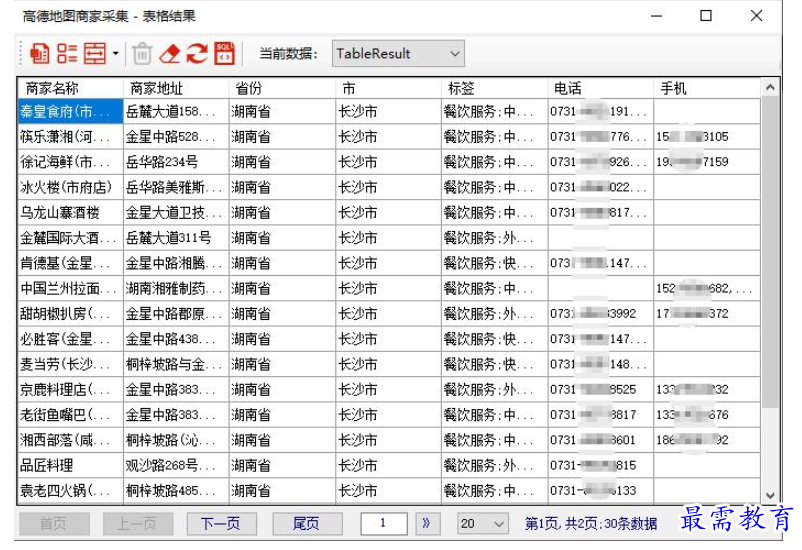
Task: Click the vertical scrollbar thumb
Action: coord(770,253)
